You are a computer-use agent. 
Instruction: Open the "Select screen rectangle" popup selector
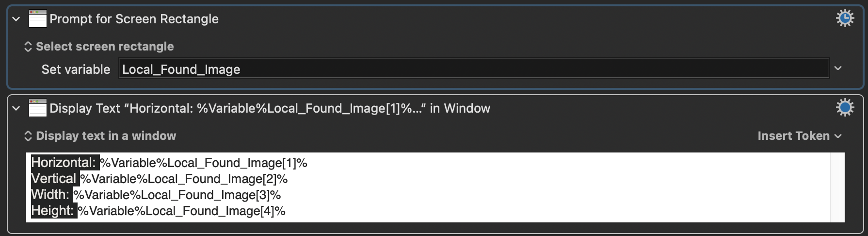[x=99, y=47]
